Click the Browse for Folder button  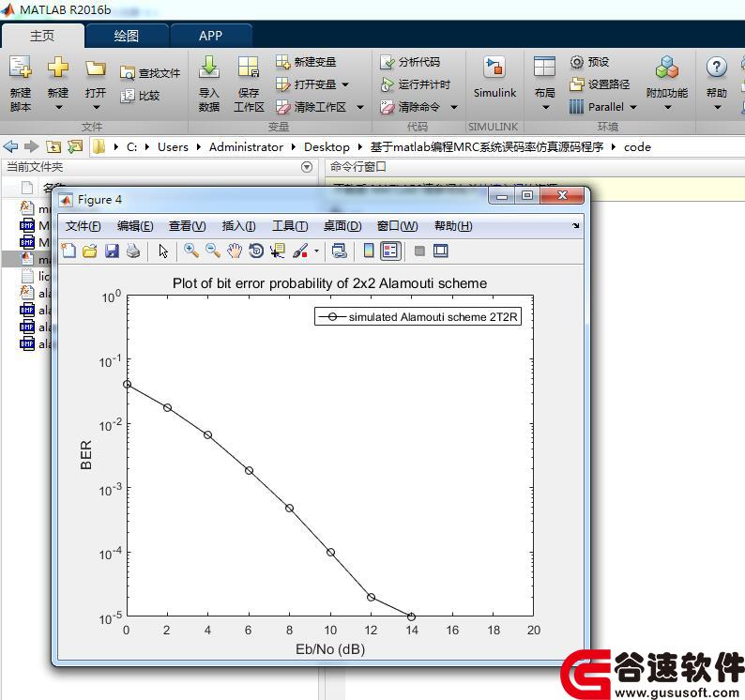[x=75, y=146]
